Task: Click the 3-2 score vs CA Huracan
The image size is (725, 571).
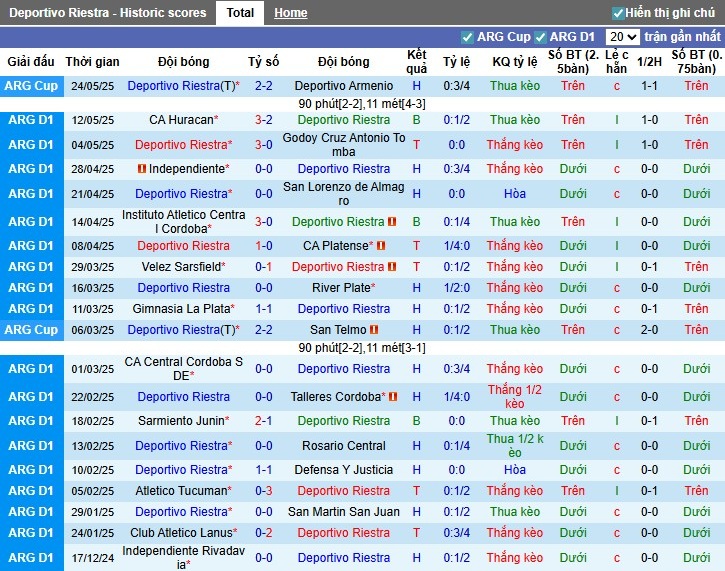Action: pos(264,120)
